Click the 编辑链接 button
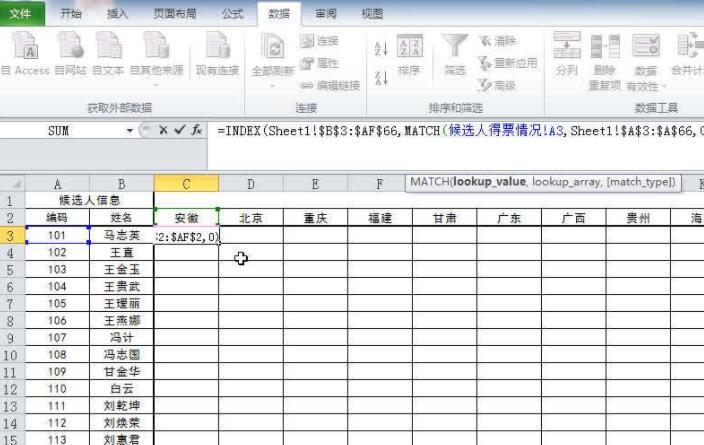 (x=330, y=85)
